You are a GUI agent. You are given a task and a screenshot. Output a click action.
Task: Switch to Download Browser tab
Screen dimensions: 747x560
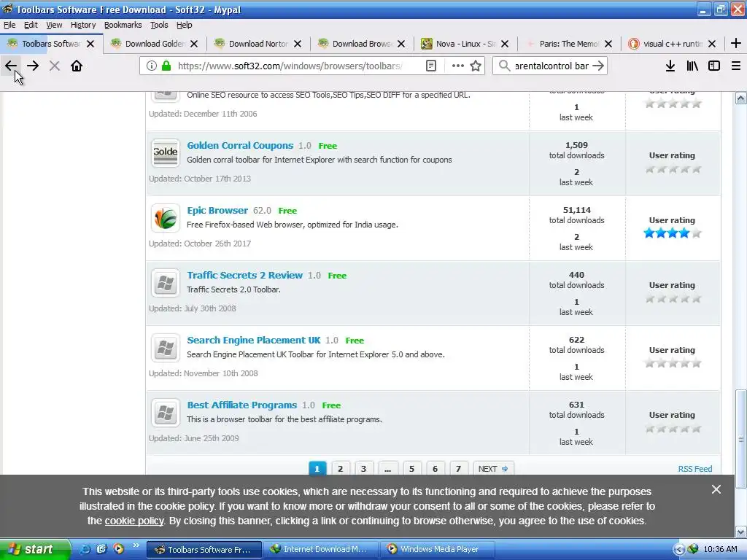point(362,44)
